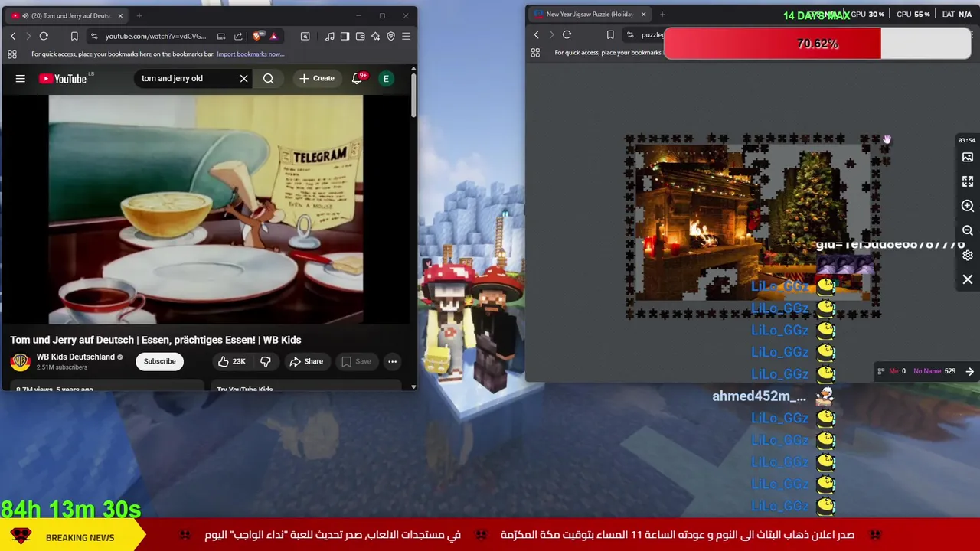The image size is (980, 551).
Task: Open apps grid icon in puzzle window
Action: point(535,53)
